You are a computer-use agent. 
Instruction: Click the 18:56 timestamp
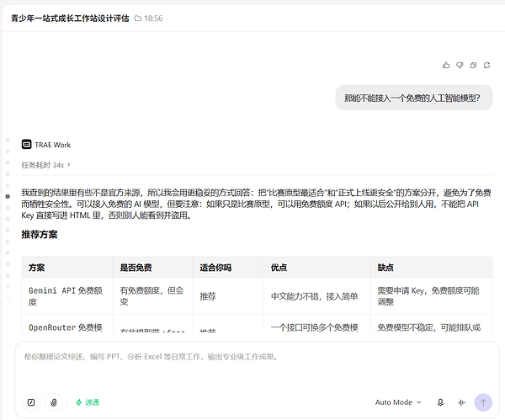point(153,19)
